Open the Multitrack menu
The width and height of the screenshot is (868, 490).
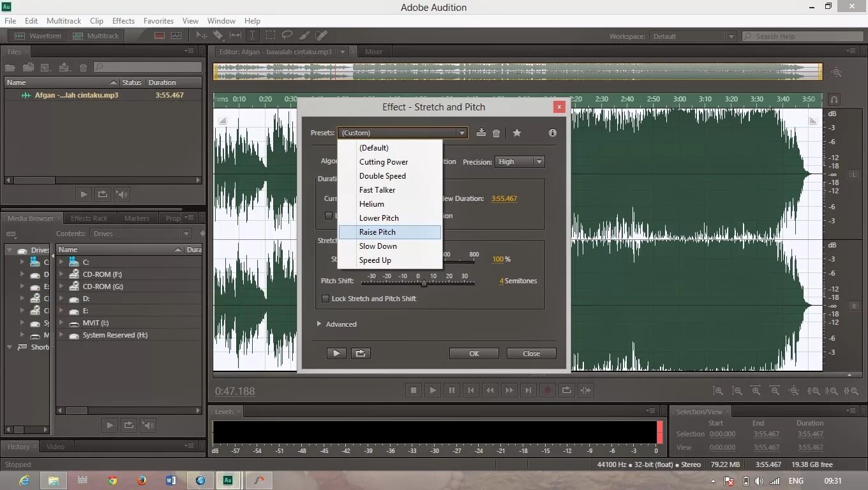point(64,21)
